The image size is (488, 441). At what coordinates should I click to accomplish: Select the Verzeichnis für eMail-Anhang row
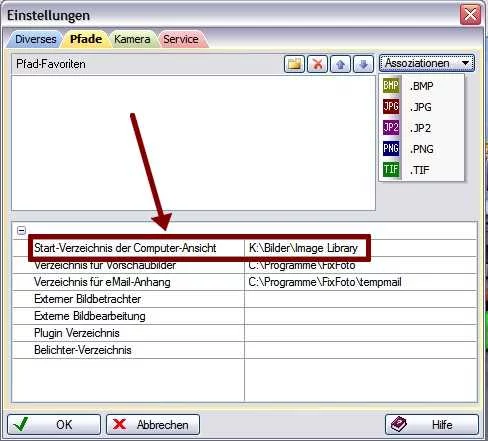click(244, 282)
